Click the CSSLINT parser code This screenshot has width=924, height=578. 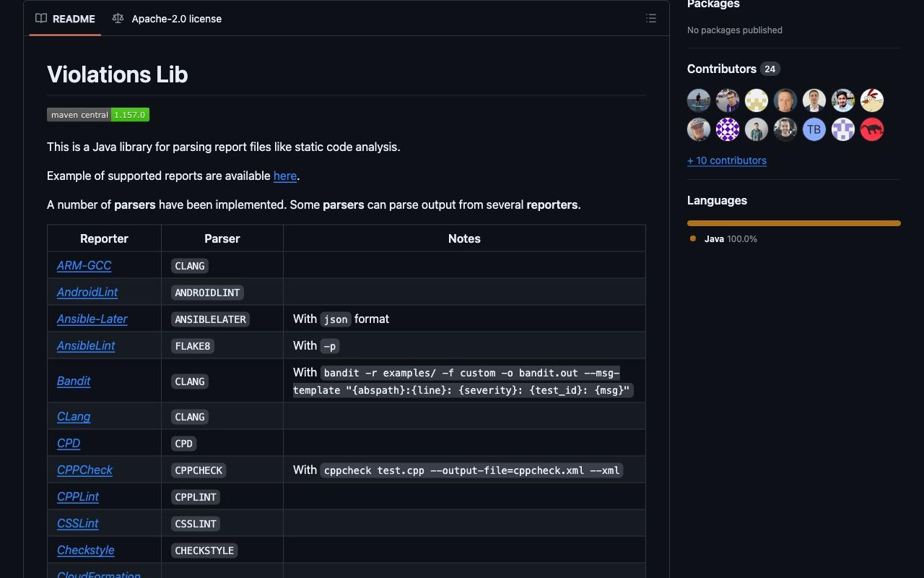click(196, 524)
